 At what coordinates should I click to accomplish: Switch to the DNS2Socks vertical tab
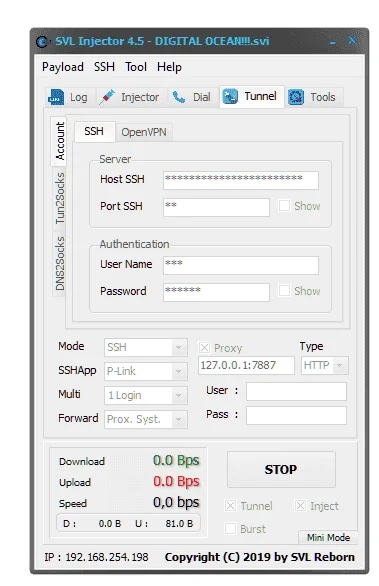point(59,263)
